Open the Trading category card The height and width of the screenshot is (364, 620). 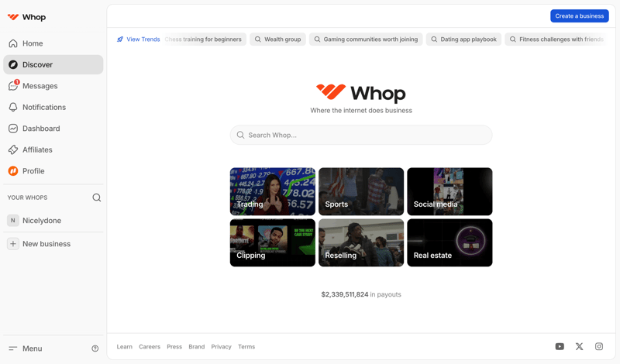coord(273,192)
